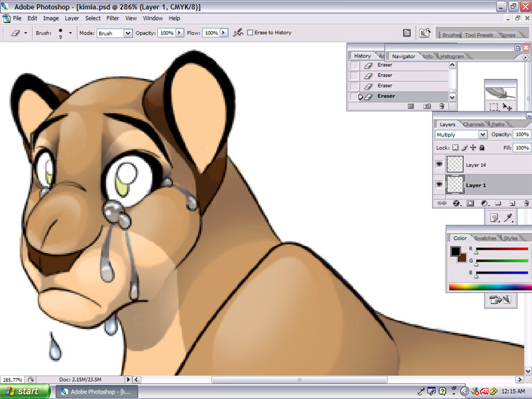The height and width of the screenshot is (399, 532).
Task: Click the R red color slider
Action: click(502, 249)
